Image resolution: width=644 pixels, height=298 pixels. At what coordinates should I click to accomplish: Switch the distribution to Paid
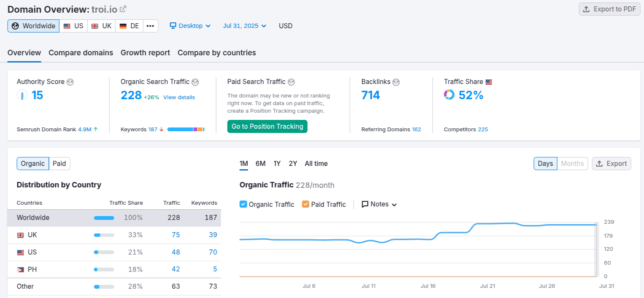coord(60,163)
